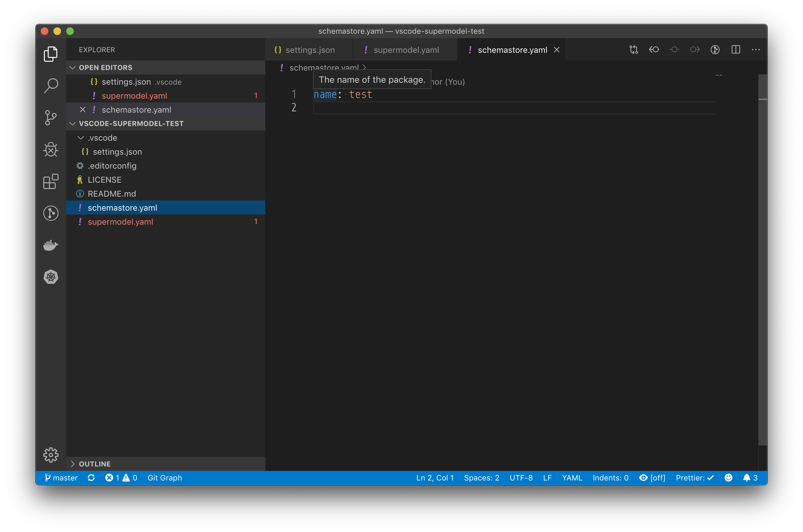Open supermodel.yaml in project tree
This screenshot has width=803, height=532.
click(x=165, y=221)
